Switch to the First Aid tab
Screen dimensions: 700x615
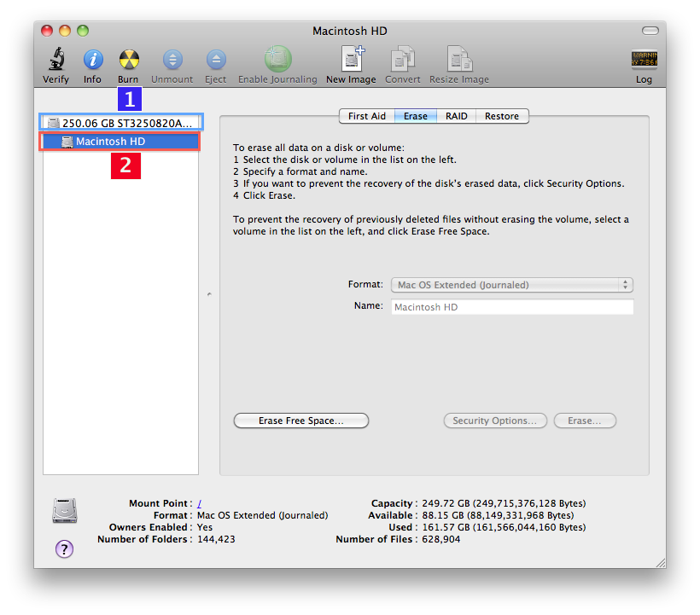pos(366,116)
